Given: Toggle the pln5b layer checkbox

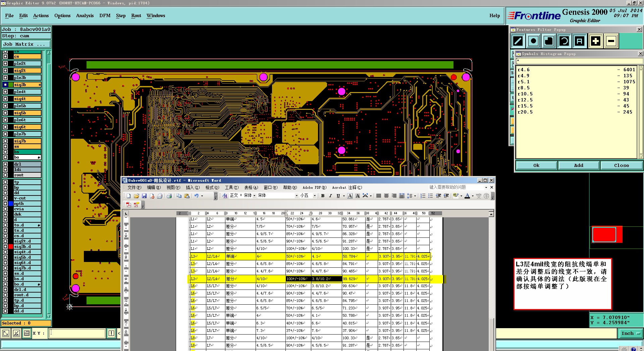Looking at the screenshot, I should click(x=5, y=106).
